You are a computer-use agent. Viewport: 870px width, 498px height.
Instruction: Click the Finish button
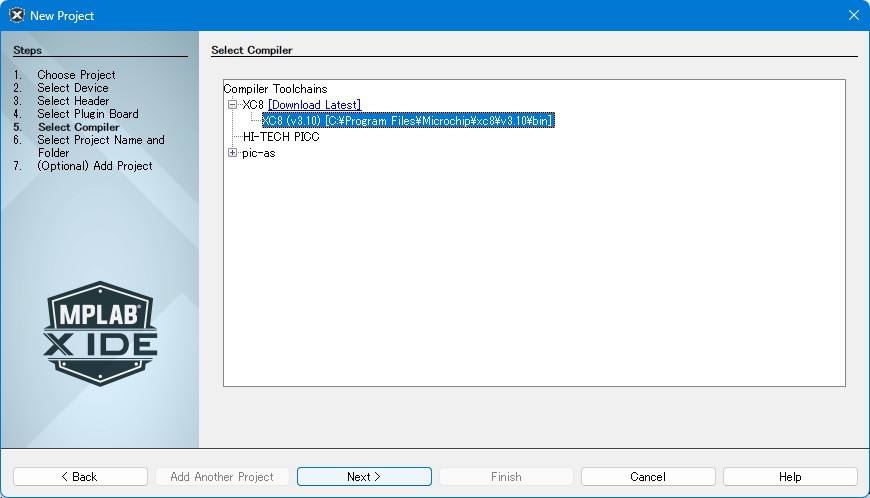[x=506, y=477]
